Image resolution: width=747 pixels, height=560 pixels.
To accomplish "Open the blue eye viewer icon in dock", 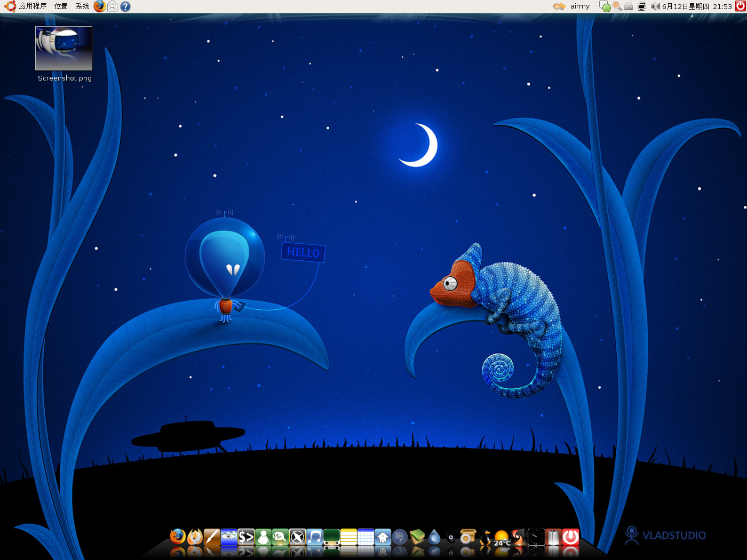I will (229, 537).
